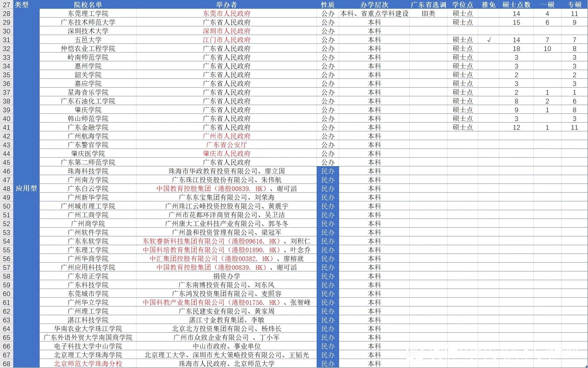
Task: Select row header 45
Action: pos(7,162)
